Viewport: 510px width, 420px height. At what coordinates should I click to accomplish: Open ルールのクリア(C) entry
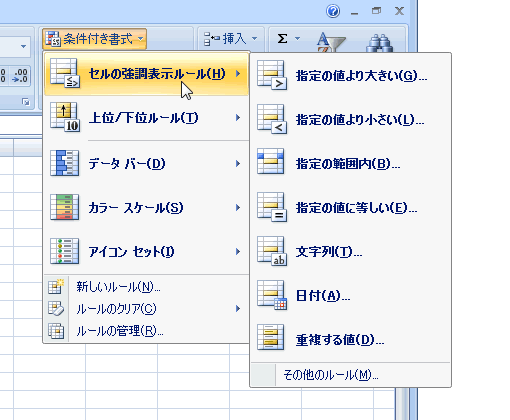(146, 309)
